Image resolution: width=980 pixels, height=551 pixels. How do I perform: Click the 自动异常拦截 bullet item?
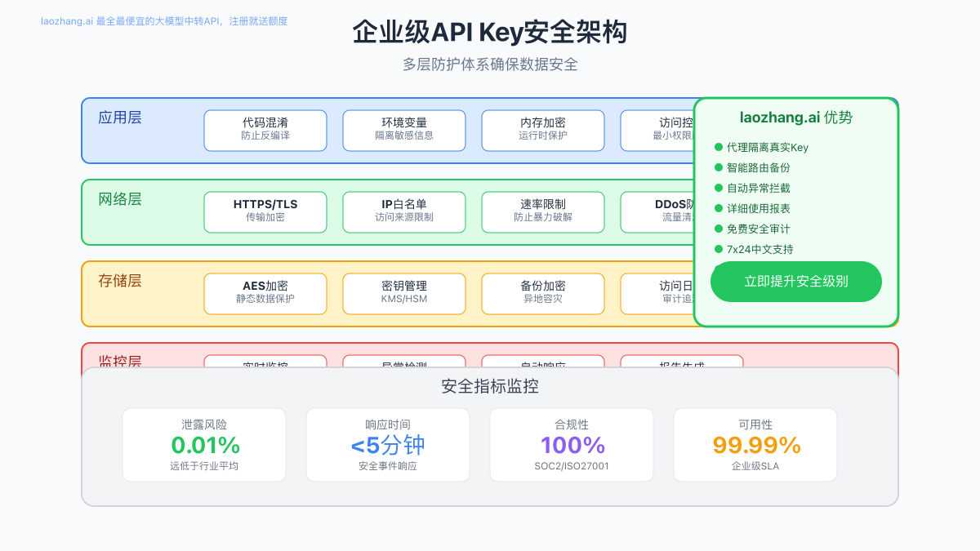click(752, 189)
